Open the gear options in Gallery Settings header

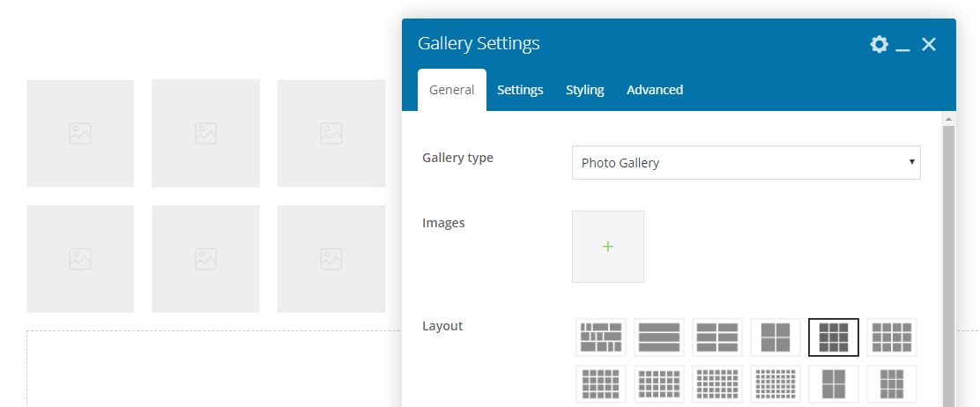pos(879,44)
